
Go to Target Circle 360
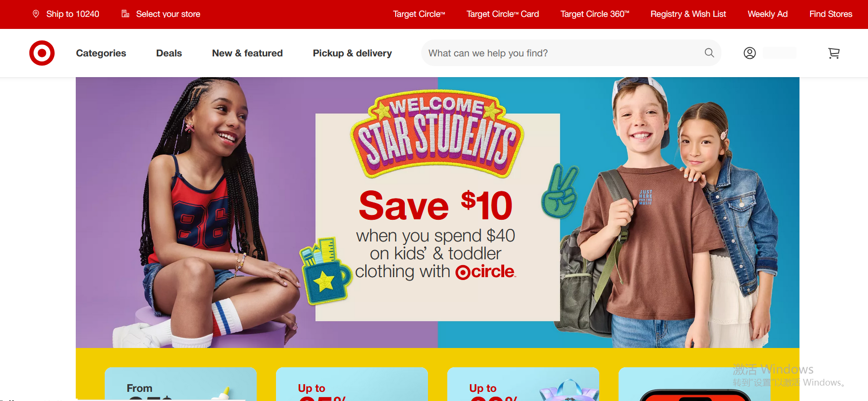point(595,14)
